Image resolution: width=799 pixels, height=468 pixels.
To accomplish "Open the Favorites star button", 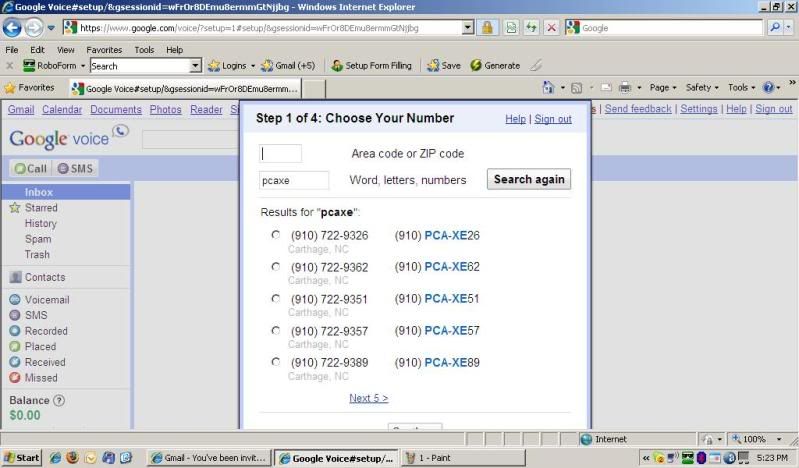I will [x=29, y=88].
